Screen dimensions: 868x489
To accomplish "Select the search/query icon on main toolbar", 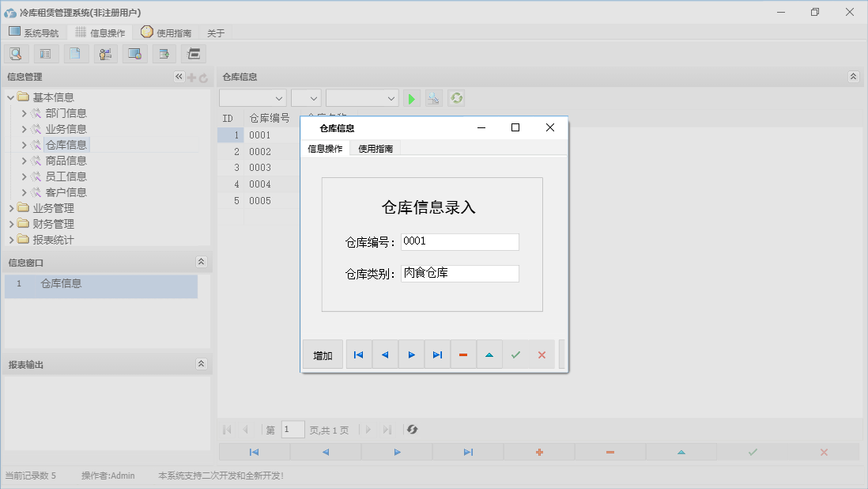I will pos(17,53).
